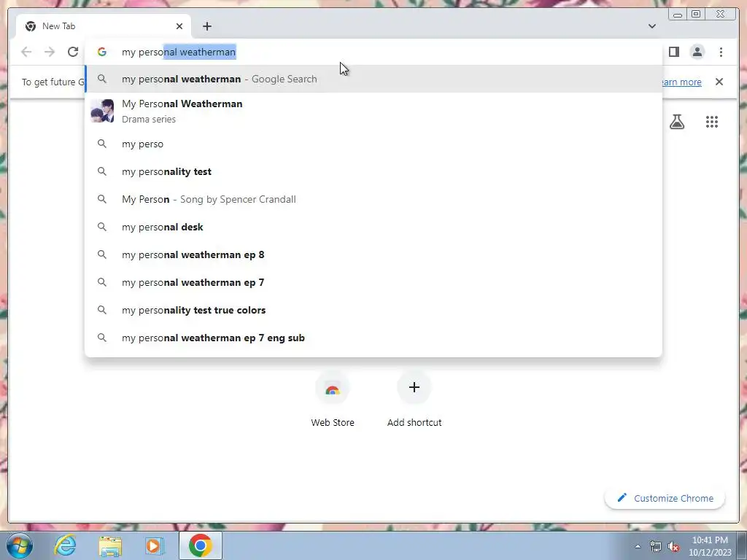747x560 pixels.
Task: Choose 'my personal weatherman ep 7 eng sub'
Action: point(373,338)
